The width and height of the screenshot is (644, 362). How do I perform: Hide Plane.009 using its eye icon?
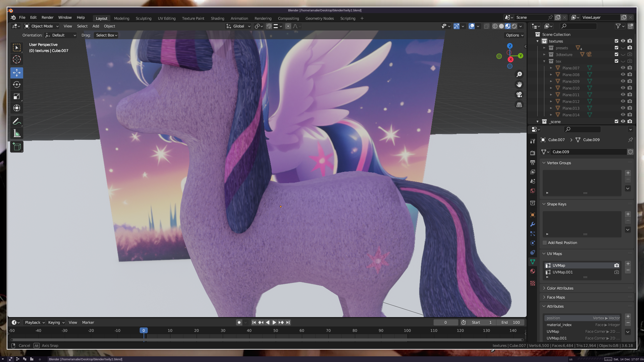623,81
